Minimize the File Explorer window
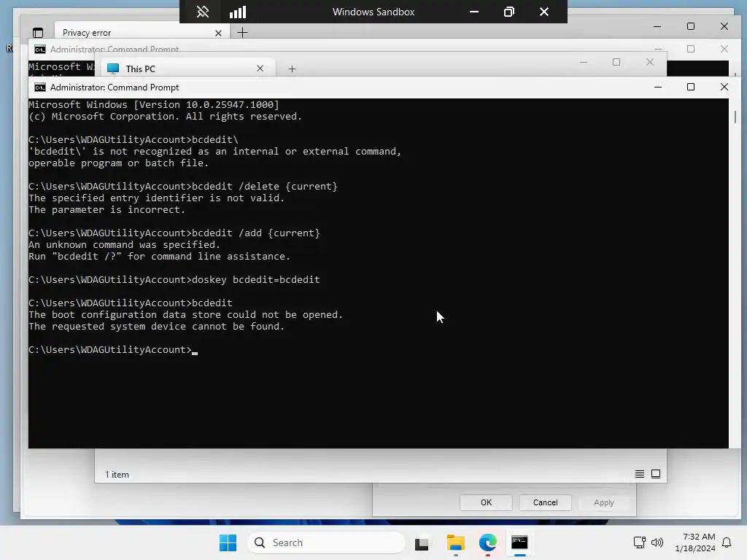747x560 pixels. pos(584,63)
